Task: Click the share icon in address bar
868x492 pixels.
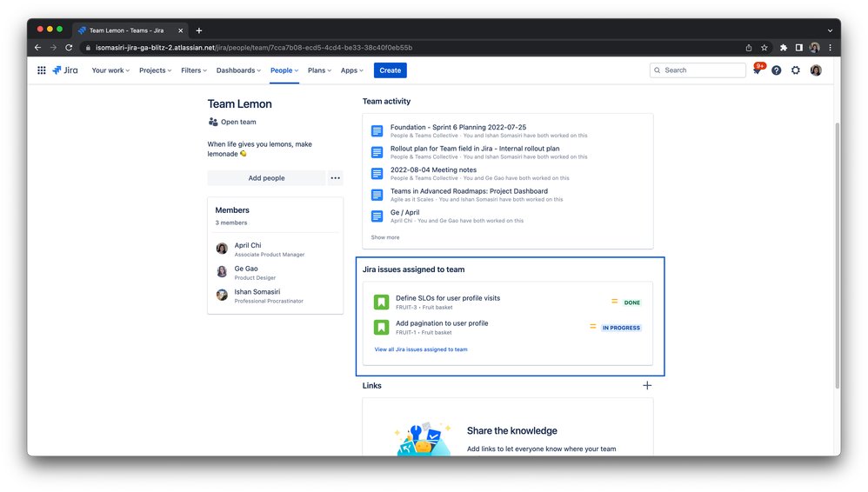Action: pyautogui.click(x=749, y=48)
